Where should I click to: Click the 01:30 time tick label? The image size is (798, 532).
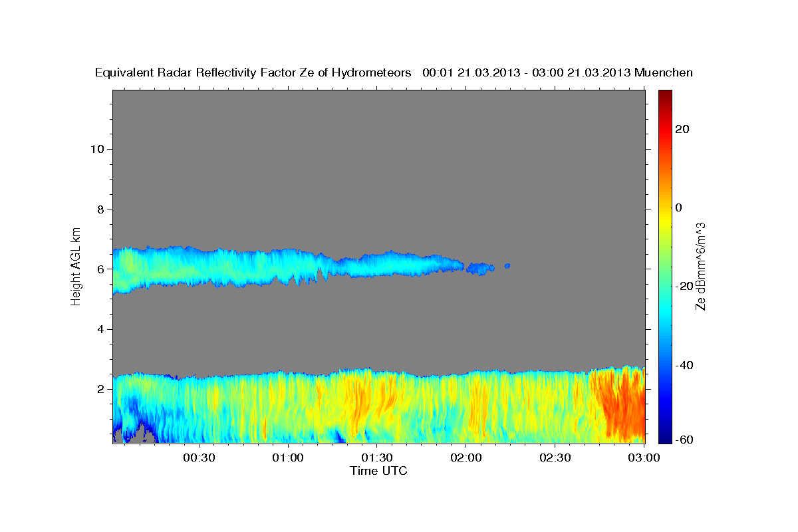point(378,458)
